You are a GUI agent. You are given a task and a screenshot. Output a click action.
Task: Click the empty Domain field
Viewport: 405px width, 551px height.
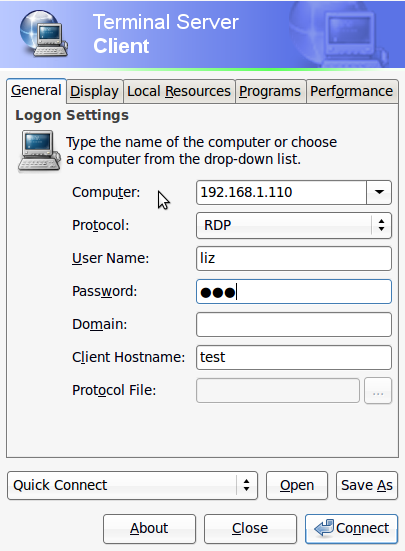click(x=294, y=324)
